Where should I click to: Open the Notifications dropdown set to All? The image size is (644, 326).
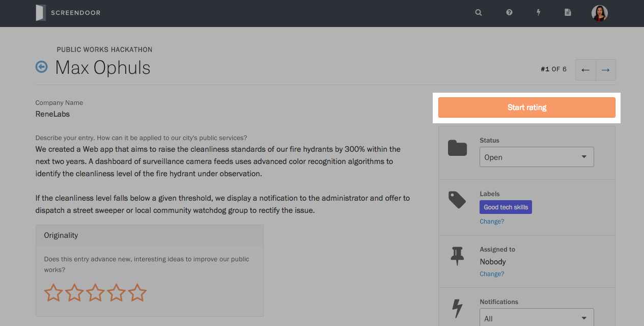tap(537, 317)
